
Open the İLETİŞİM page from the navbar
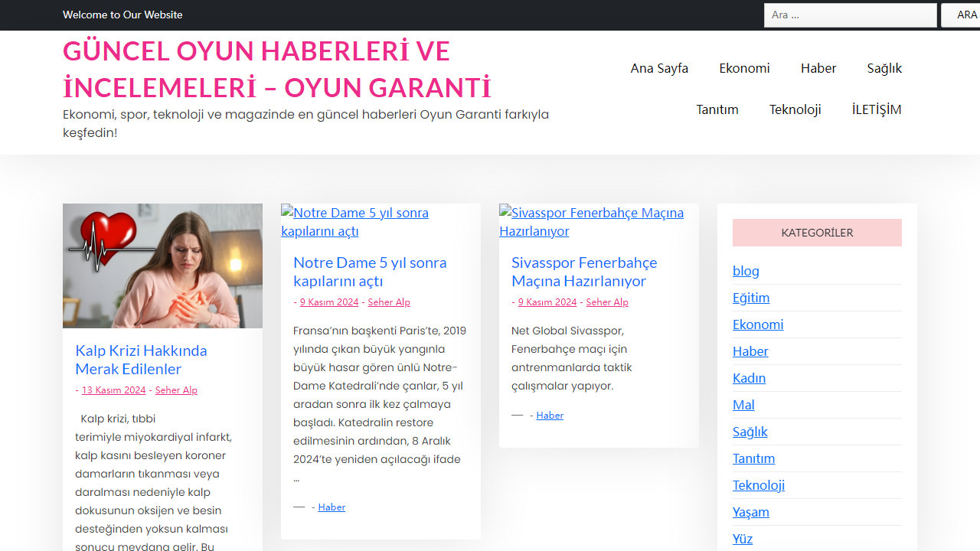tap(877, 109)
